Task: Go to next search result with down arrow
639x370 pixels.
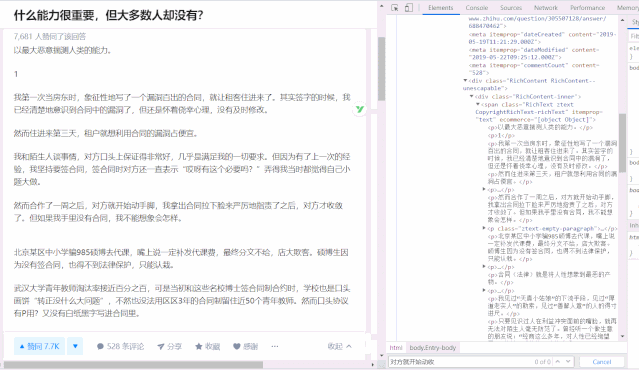Action: [568, 361]
